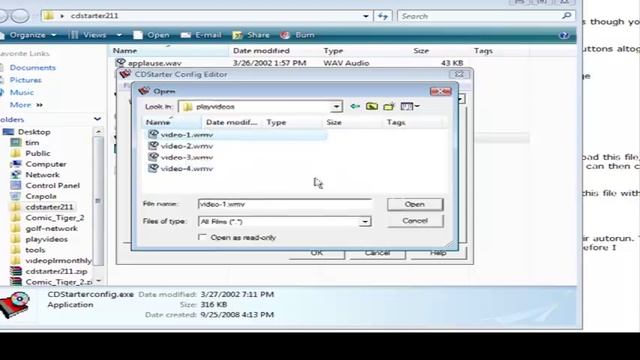640x360 pixels.
Task: Click the video-1.wmv file icon
Action: [153, 134]
